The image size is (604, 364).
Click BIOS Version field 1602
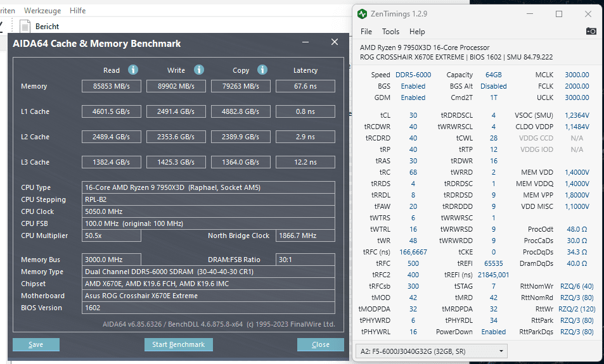click(209, 308)
